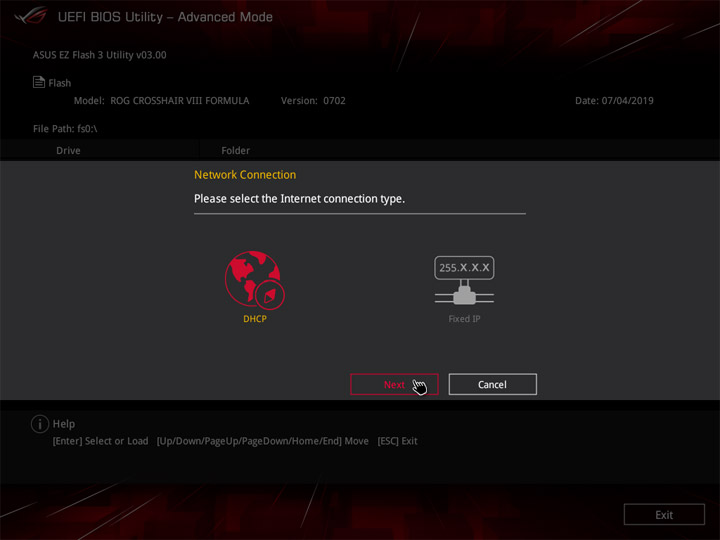The height and width of the screenshot is (540, 720).
Task: Click the ROG logo
Action: 30,16
